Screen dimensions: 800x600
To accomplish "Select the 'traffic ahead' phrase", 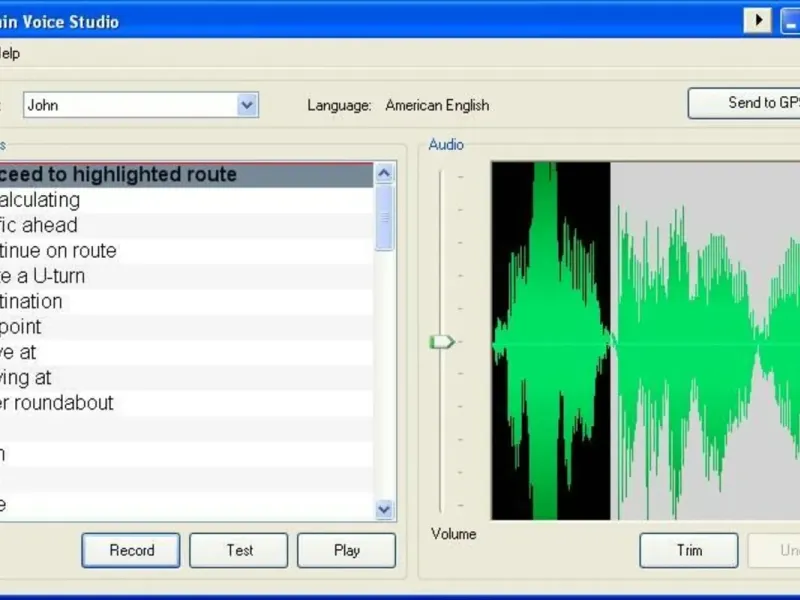I will point(186,225).
